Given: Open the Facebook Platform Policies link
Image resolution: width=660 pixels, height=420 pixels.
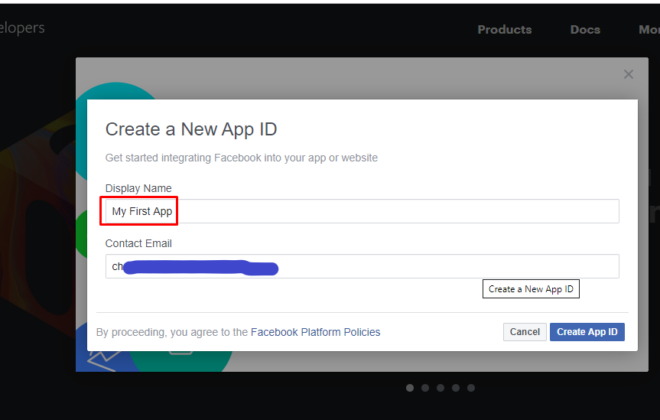Looking at the screenshot, I should (x=315, y=332).
